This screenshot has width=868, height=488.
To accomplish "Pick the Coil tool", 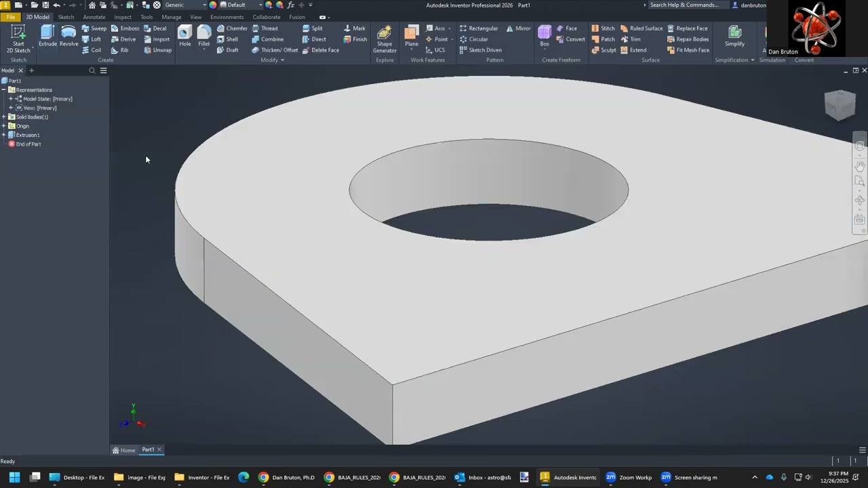I will pyautogui.click(x=91, y=50).
